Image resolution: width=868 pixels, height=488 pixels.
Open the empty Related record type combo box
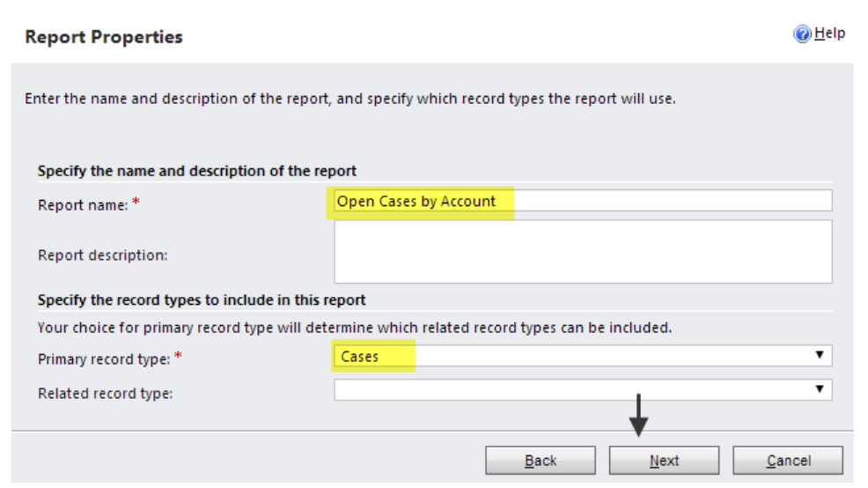pyautogui.click(x=583, y=390)
